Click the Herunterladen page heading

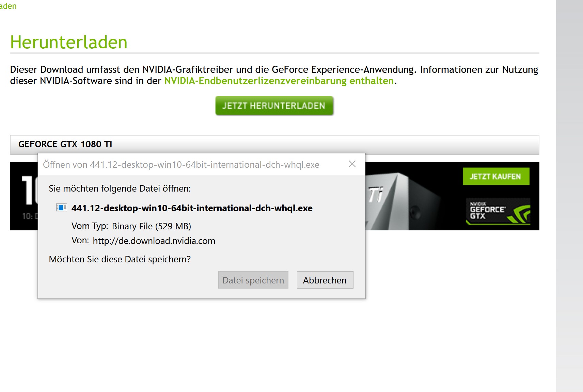(69, 42)
